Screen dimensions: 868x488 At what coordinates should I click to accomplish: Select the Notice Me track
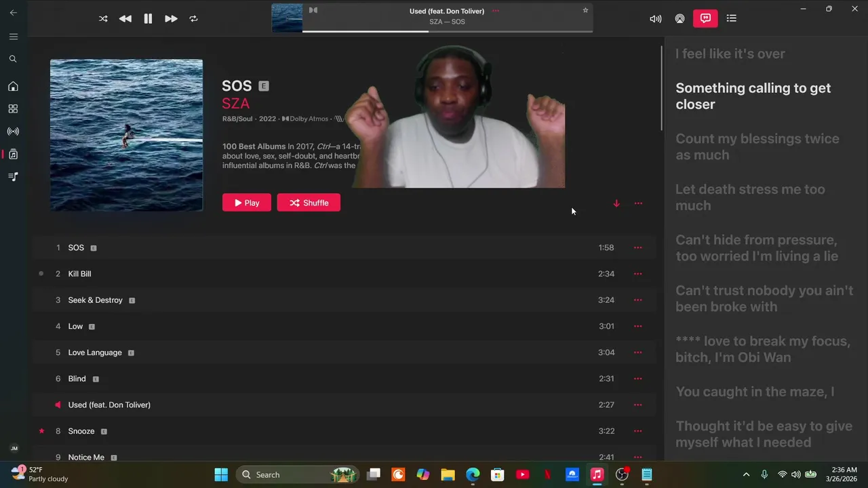coord(344,453)
